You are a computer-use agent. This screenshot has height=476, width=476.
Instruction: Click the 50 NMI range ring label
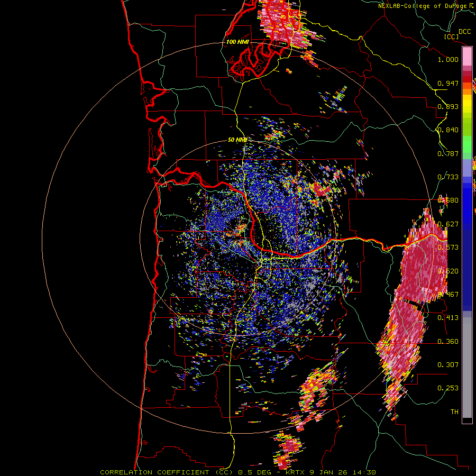(x=237, y=140)
